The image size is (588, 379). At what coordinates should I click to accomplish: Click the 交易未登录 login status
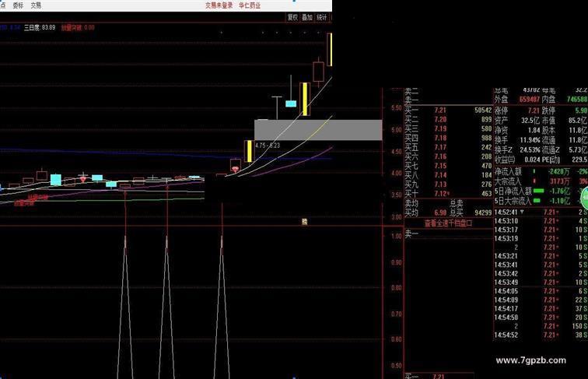[x=219, y=5]
